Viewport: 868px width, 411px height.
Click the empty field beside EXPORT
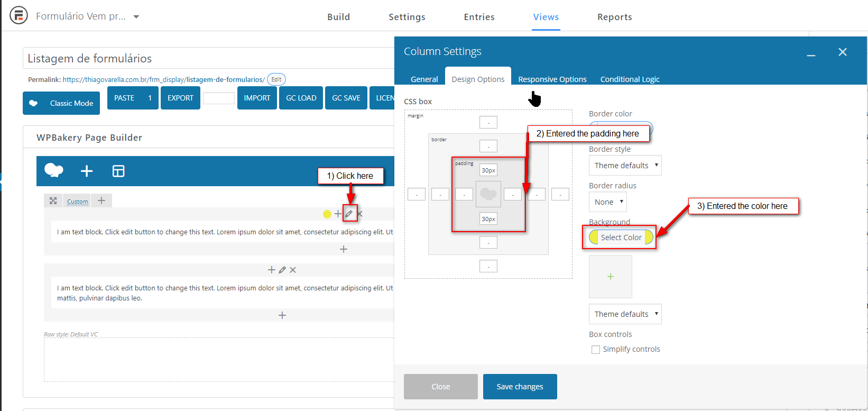coord(219,98)
